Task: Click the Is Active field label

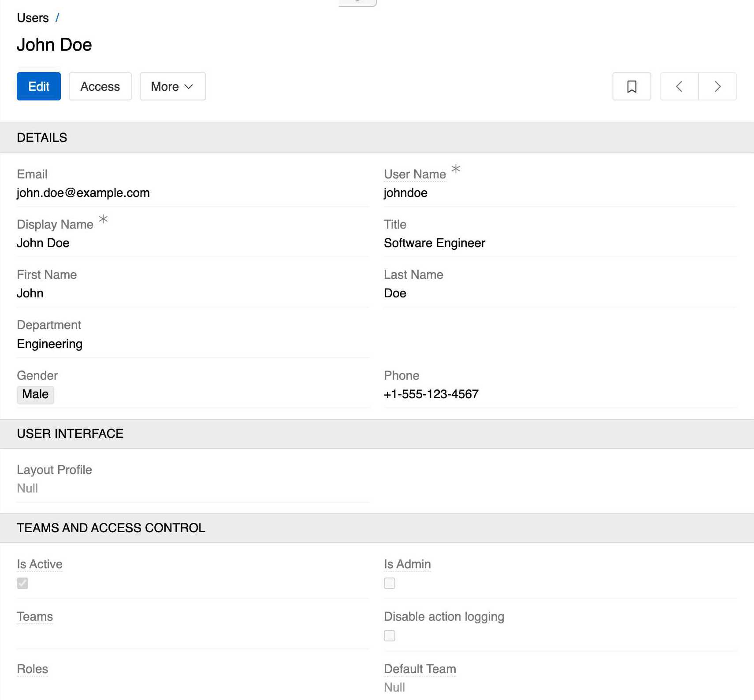Action: click(x=40, y=564)
